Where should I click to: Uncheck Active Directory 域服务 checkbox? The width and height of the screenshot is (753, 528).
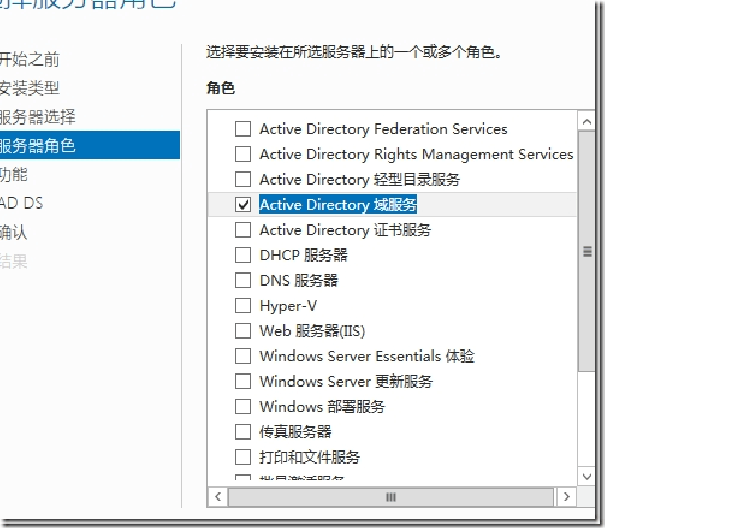[242, 205]
